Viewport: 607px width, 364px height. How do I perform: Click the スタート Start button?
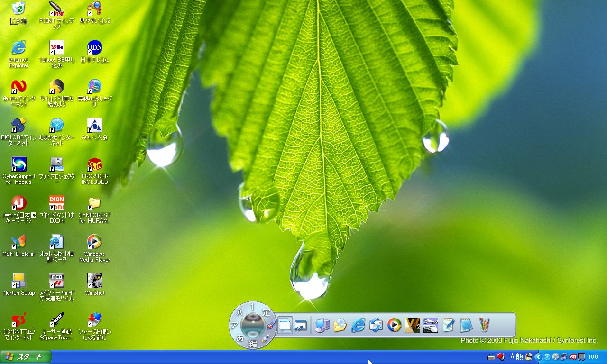click(x=26, y=357)
